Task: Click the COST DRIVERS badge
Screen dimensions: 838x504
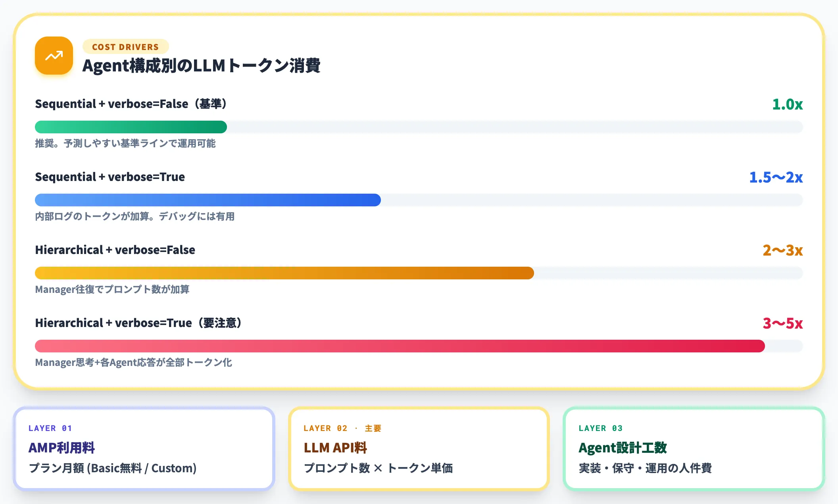Action: [x=125, y=47]
